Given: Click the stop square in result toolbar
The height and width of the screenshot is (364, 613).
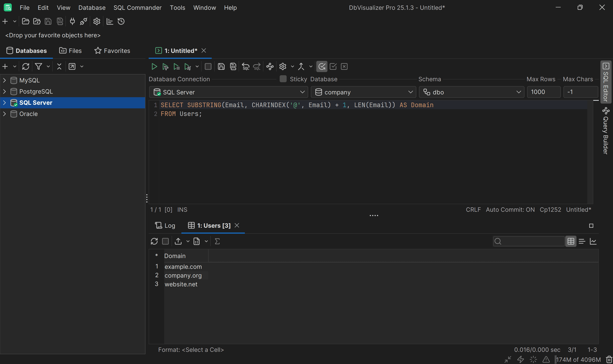Looking at the screenshot, I should tap(165, 241).
